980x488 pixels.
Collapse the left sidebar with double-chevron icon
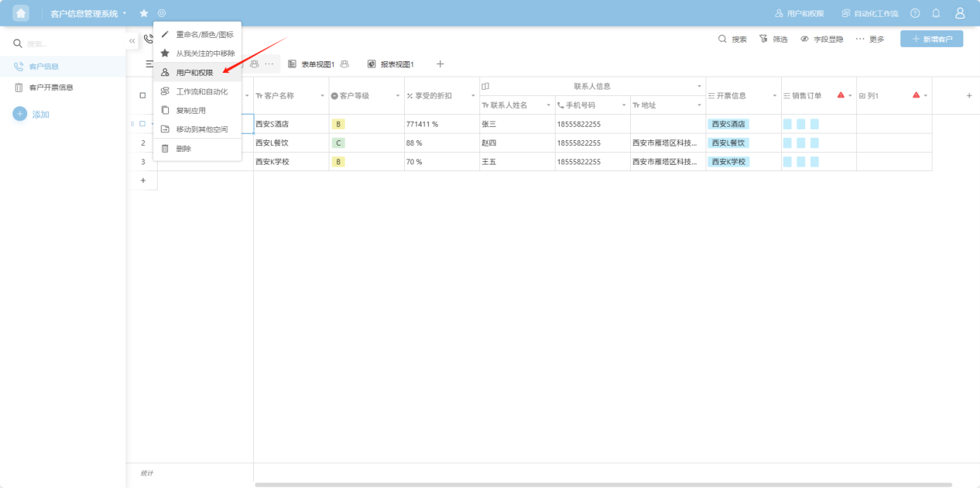point(132,40)
